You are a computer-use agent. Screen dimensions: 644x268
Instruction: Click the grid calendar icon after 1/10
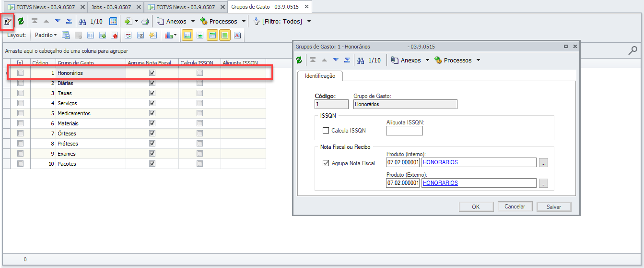pyautogui.click(x=113, y=22)
